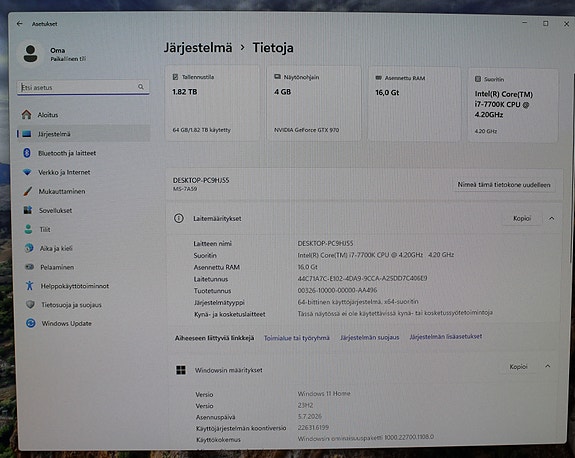Viewport: 575px width, 458px height.
Task: Click the Windows Update refresh icon
Action: [x=31, y=323]
